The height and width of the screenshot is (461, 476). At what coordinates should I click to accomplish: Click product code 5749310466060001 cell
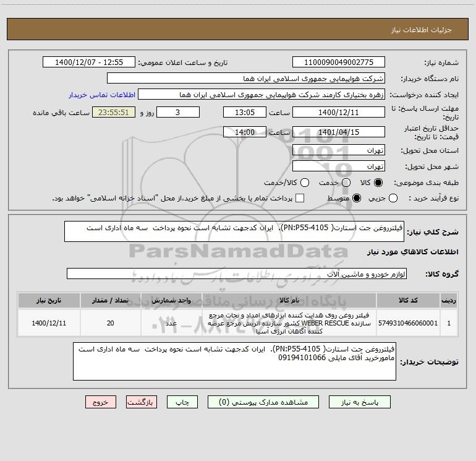click(408, 323)
